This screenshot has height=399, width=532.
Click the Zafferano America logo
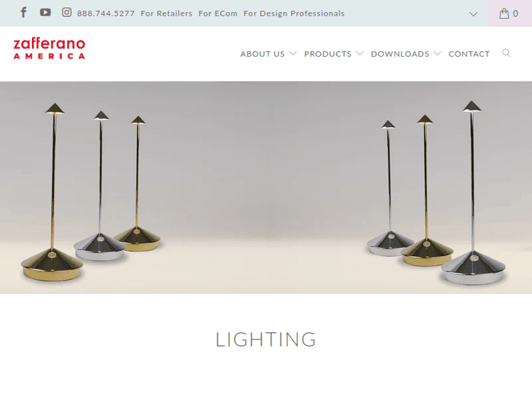(49, 49)
